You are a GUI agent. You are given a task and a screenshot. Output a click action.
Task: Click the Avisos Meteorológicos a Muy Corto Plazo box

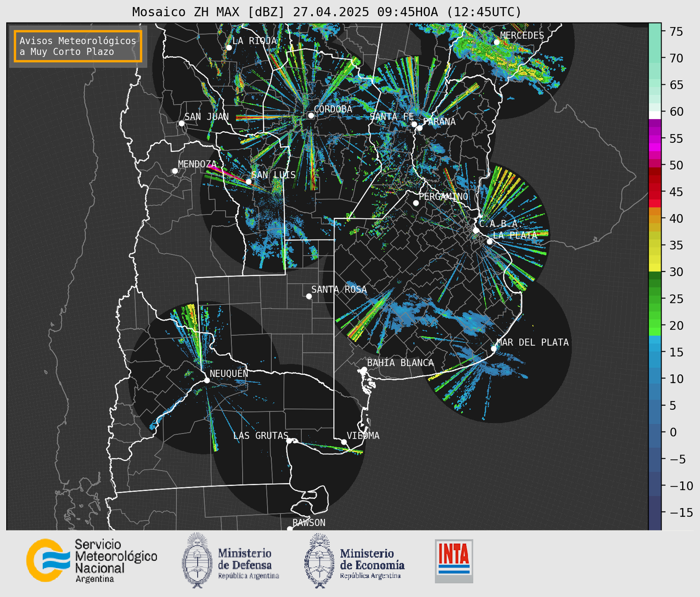click(x=78, y=46)
